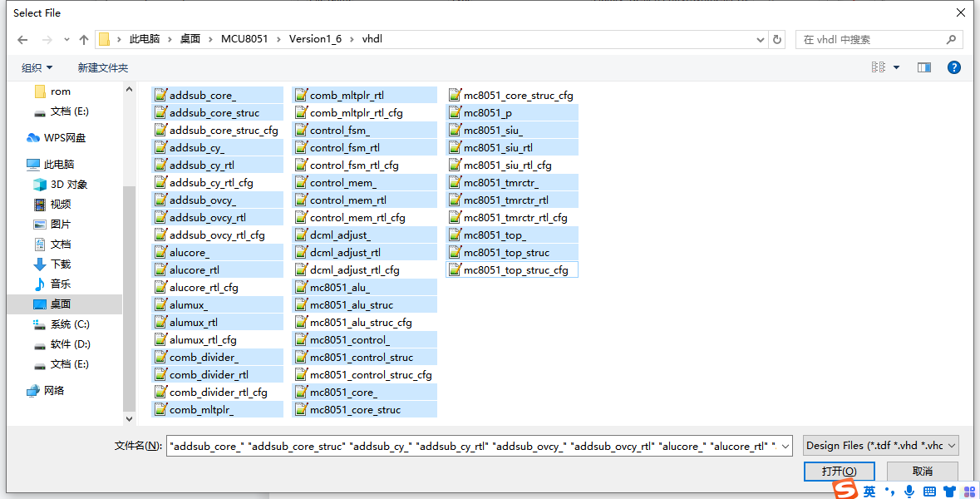Click 新建文件夹 button

(103, 67)
